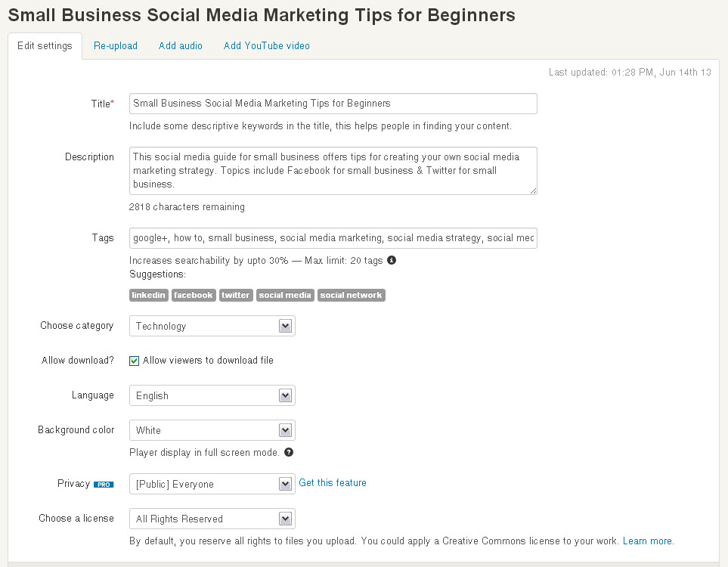Add the linkedin suggested tag
This screenshot has height=567, width=728.
(x=148, y=296)
